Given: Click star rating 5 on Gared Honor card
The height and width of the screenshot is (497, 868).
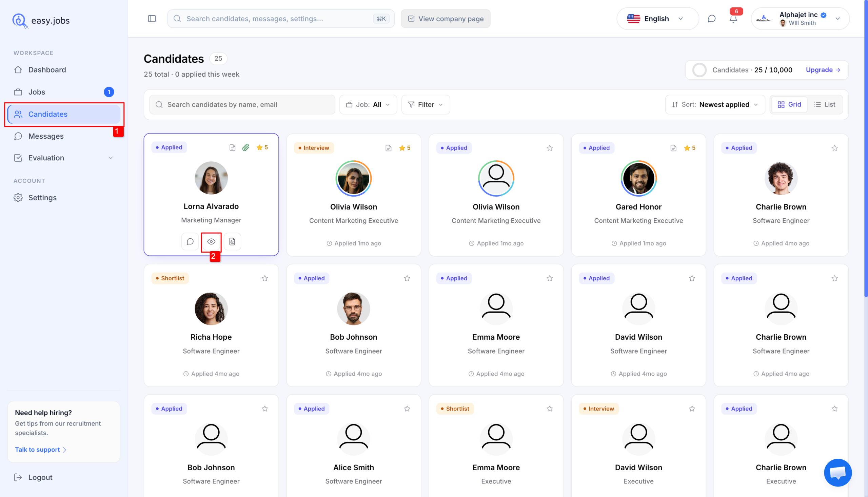Looking at the screenshot, I should pyautogui.click(x=690, y=148).
